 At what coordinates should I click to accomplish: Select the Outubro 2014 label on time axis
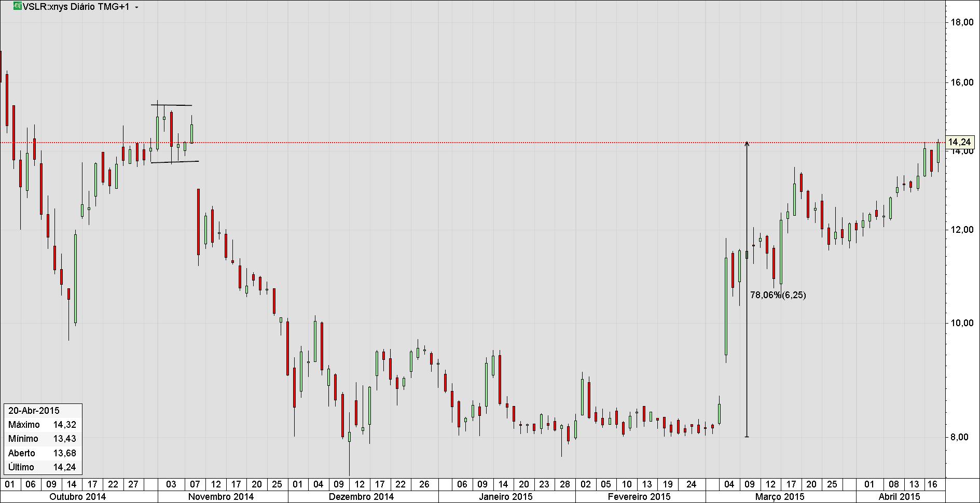coord(77,497)
